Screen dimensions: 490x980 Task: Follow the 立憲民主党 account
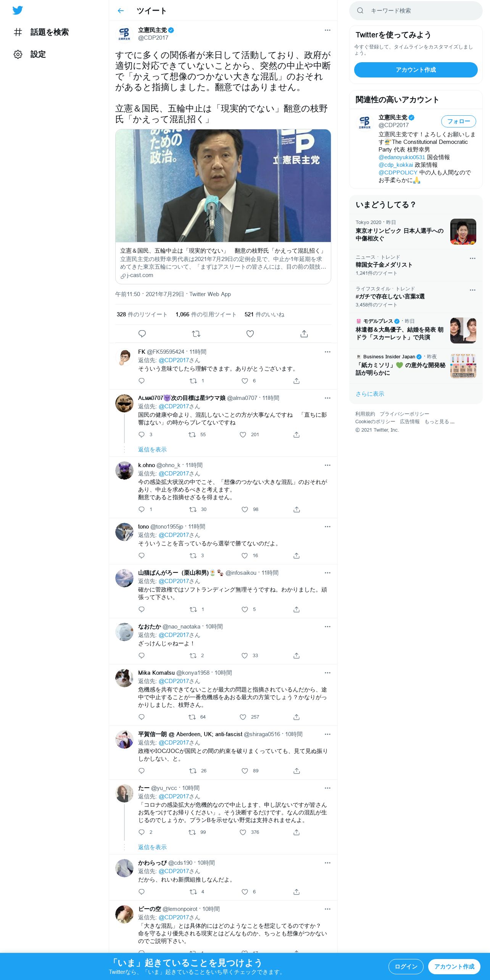point(458,121)
